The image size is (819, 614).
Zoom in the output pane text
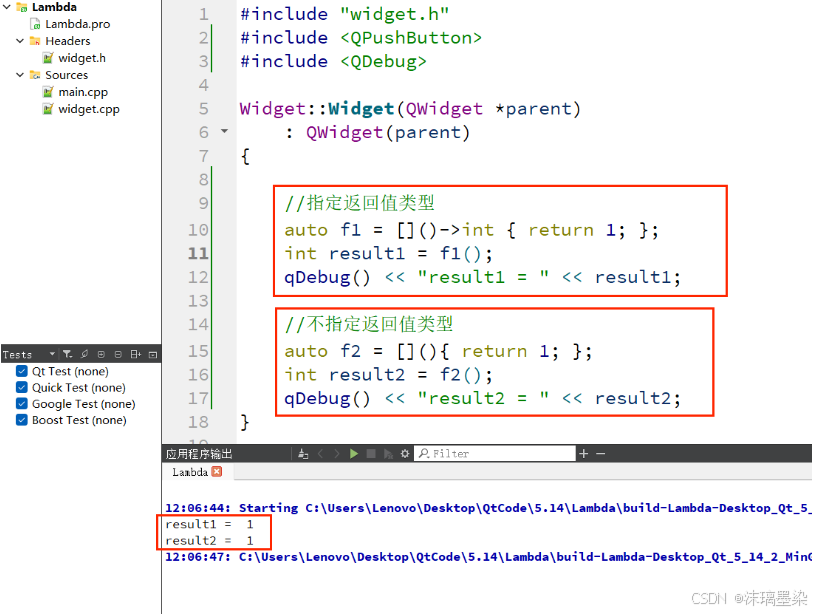click(583, 454)
